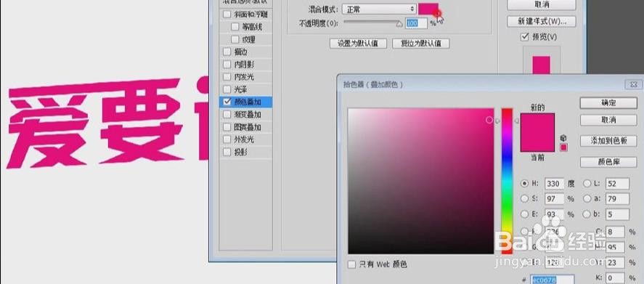Click the 添加到色板 button

[608, 141]
